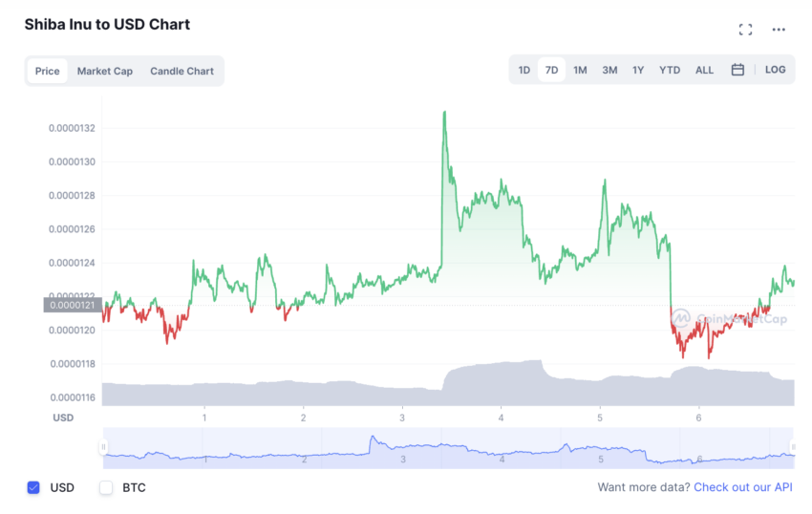Select the 1M time range
Viewport: 812px width, 514px height.
580,70
